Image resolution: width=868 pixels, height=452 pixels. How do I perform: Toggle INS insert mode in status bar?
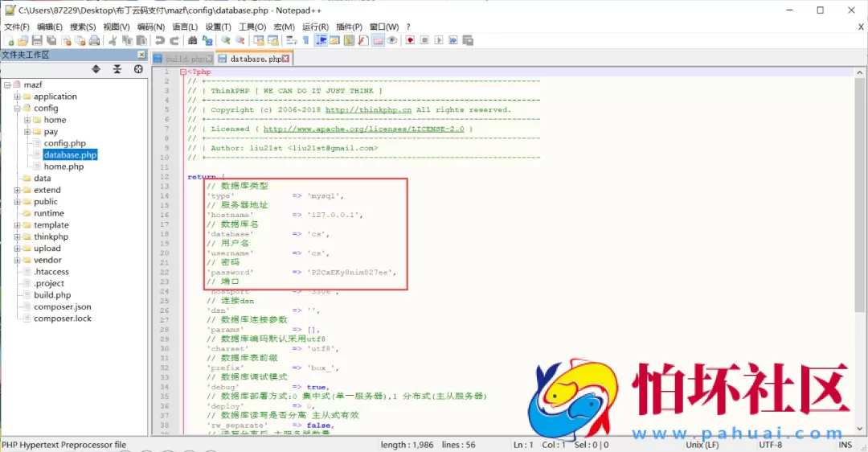[x=845, y=445]
